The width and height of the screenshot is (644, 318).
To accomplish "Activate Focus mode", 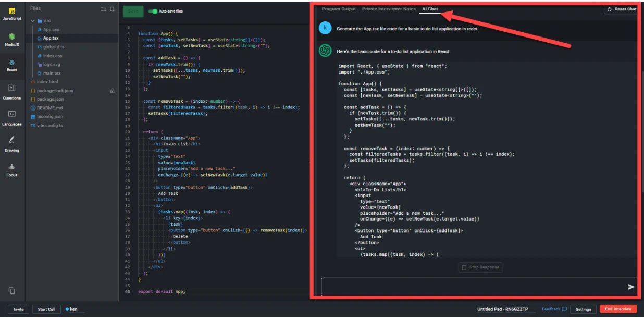I will point(12,170).
